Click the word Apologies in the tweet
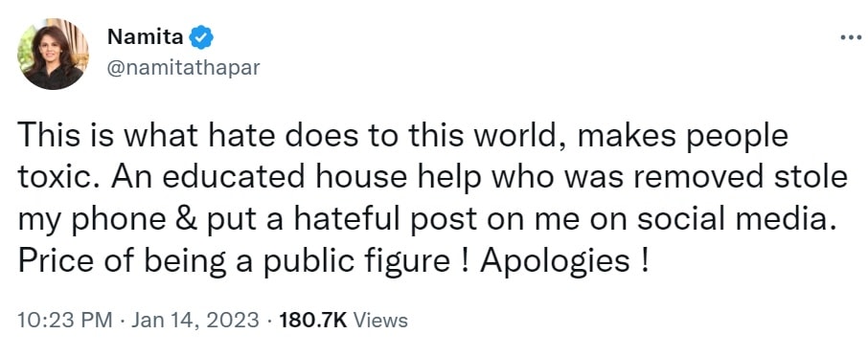 (x=554, y=261)
